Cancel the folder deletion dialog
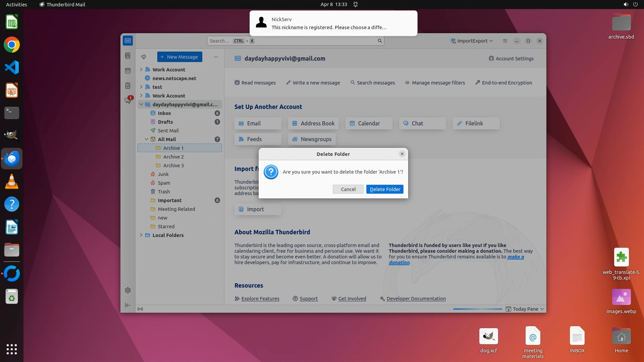This screenshot has height=362, width=644. coord(348,189)
